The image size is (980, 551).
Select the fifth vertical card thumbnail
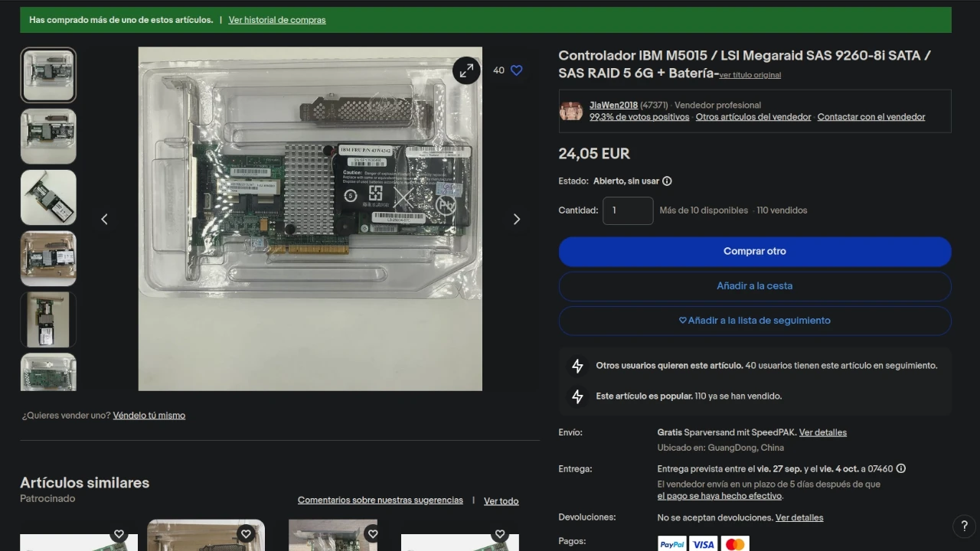click(x=48, y=320)
